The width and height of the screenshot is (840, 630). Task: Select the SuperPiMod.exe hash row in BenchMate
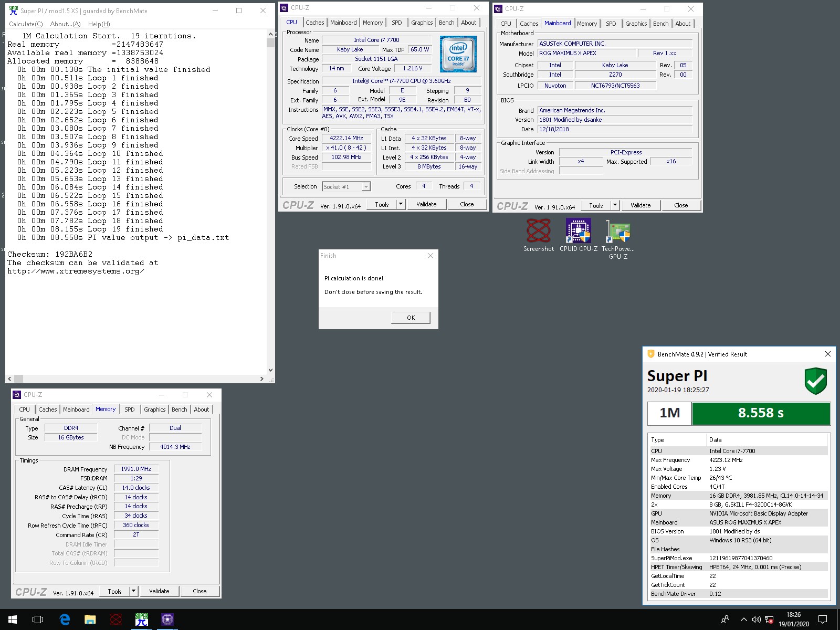739,558
